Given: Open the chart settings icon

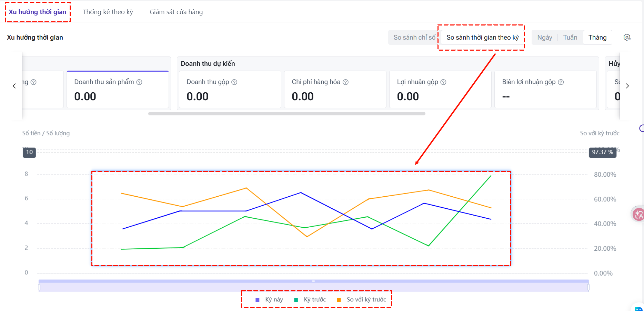Looking at the screenshot, I should [x=627, y=38].
